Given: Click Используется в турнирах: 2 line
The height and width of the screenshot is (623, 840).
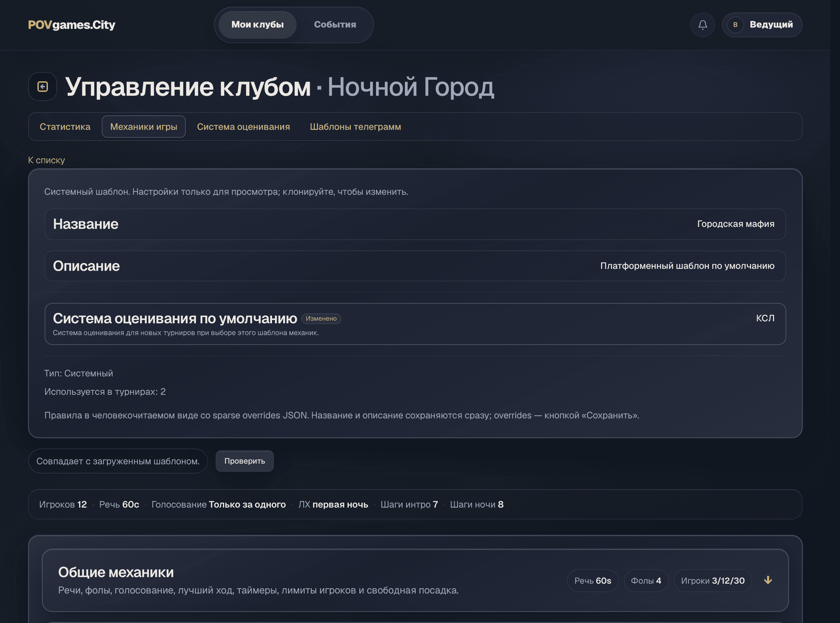Looking at the screenshot, I should (105, 392).
